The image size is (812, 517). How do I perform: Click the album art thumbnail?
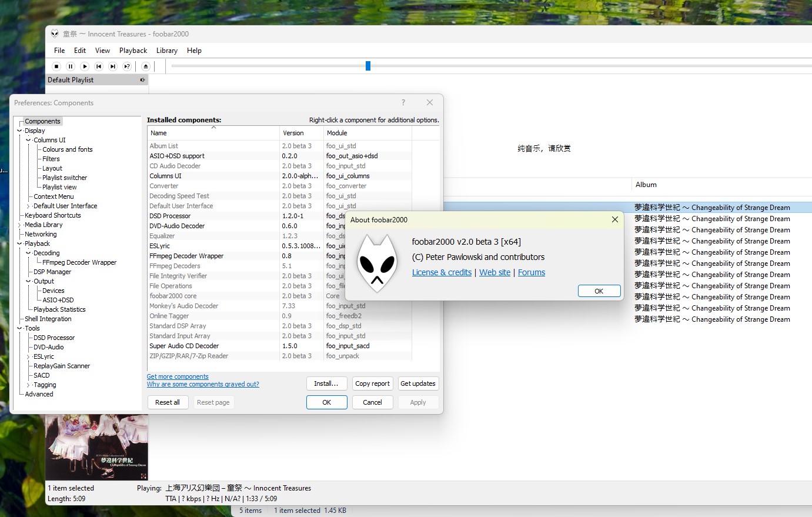point(97,447)
